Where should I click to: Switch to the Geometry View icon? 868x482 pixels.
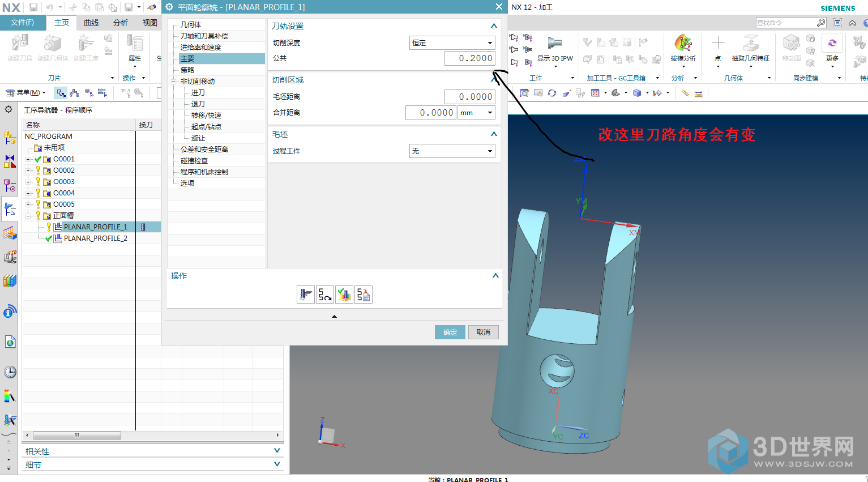click(x=89, y=92)
